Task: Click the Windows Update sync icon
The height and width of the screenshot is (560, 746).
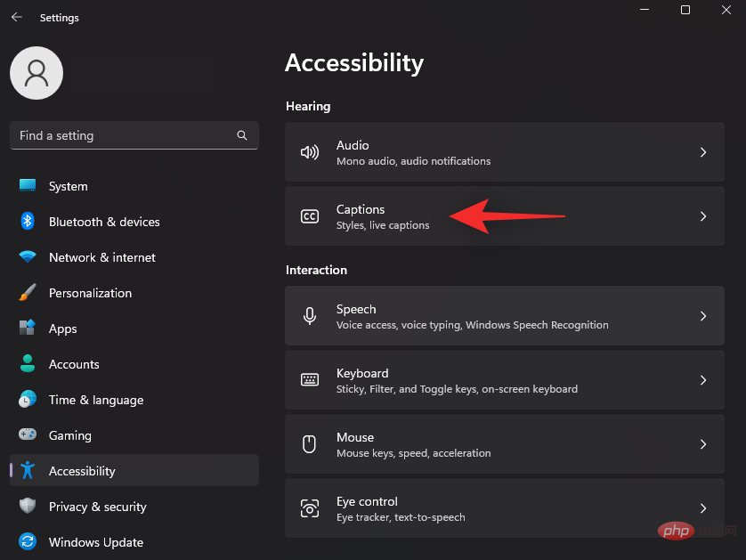Action: [x=28, y=541]
